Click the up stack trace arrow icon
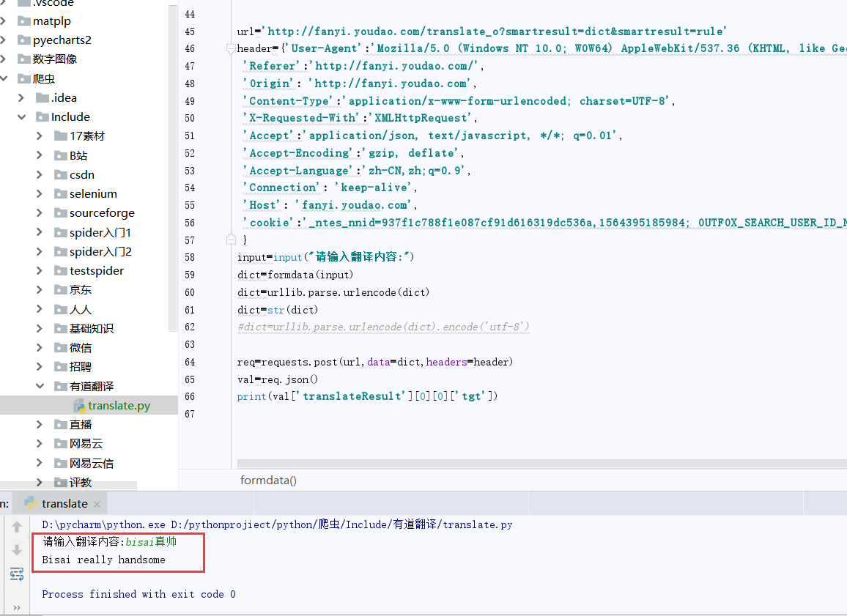 point(17,527)
